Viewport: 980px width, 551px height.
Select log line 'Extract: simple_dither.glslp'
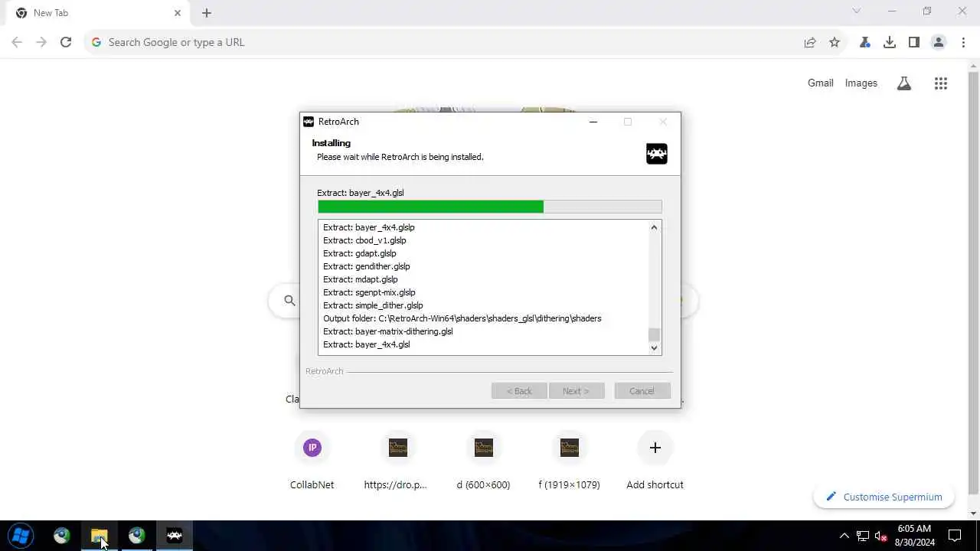(x=373, y=305)
